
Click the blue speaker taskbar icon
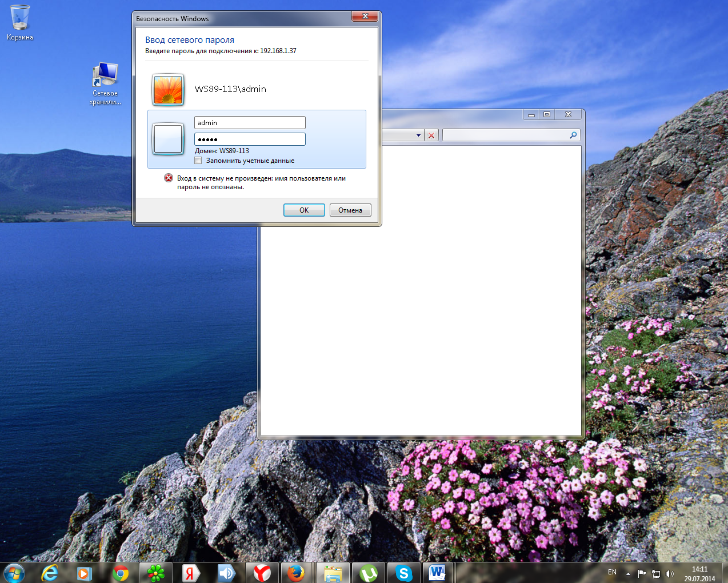point(226,573)
